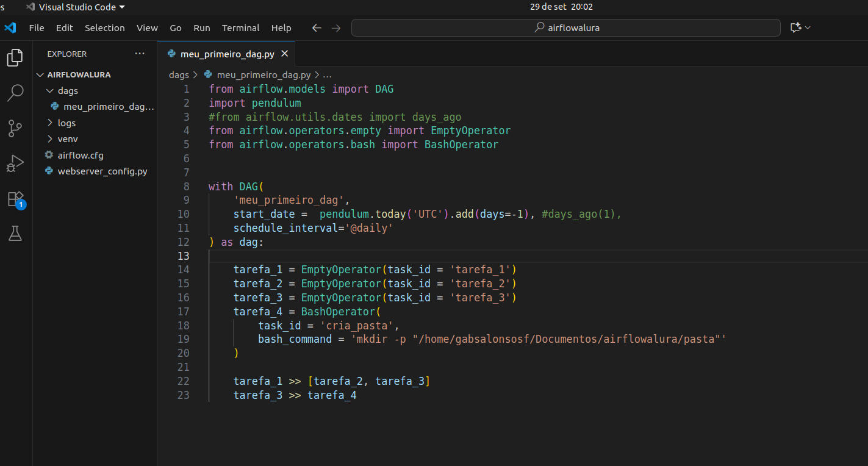Collapse the dags folder

tap(51, 91)
